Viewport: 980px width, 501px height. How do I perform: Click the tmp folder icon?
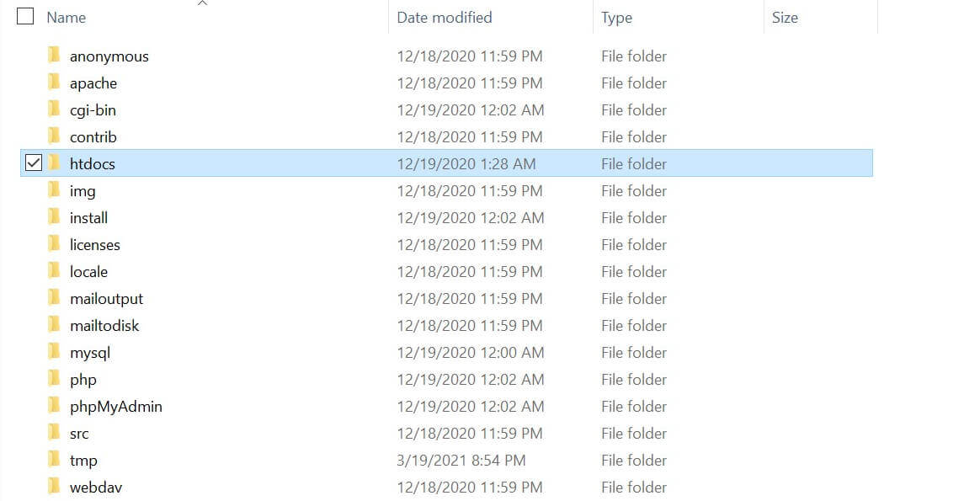(x=54, y=460)
